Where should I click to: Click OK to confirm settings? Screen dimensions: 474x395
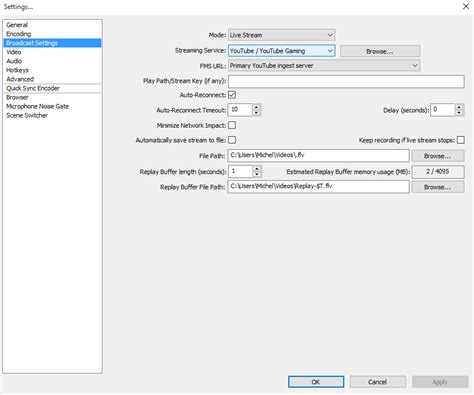[316, 382]
